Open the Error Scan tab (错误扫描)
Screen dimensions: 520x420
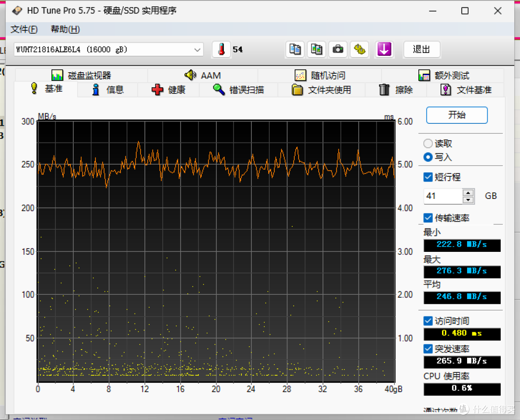(x=238, y=90)
